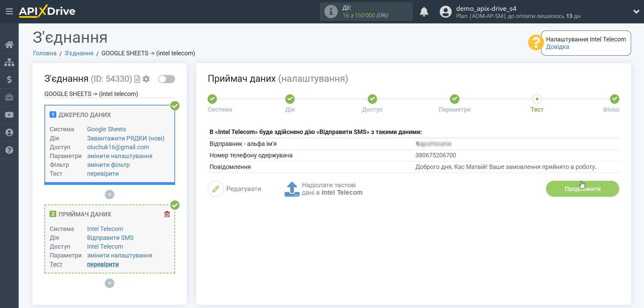Click the Редагувати pencil button

coord(235,189)
